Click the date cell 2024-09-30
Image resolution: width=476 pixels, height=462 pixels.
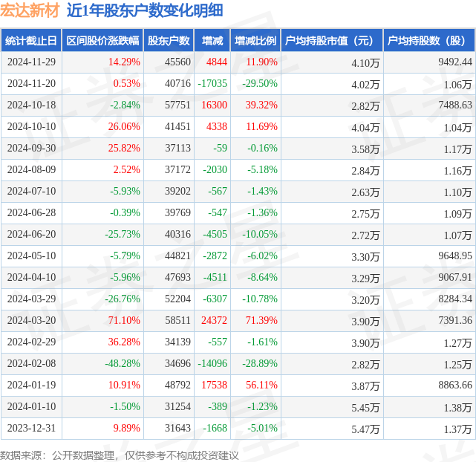click(x=32, y=148)
